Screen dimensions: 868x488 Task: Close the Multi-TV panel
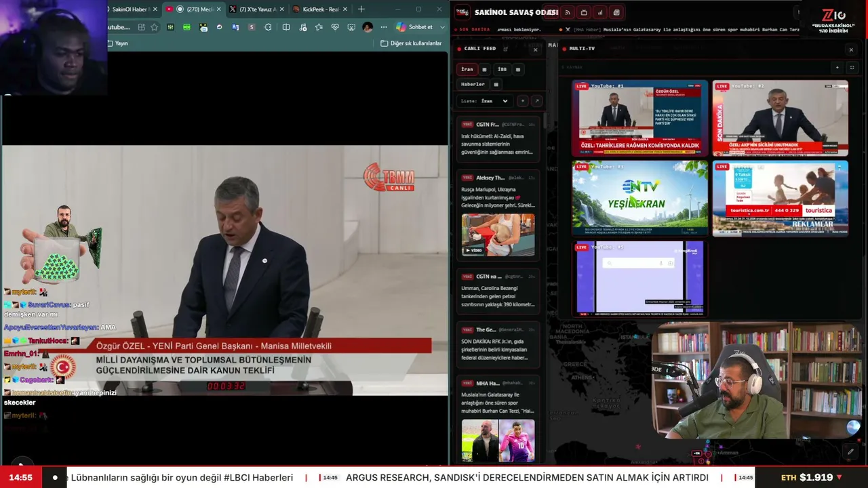click(x=851, y=49)
